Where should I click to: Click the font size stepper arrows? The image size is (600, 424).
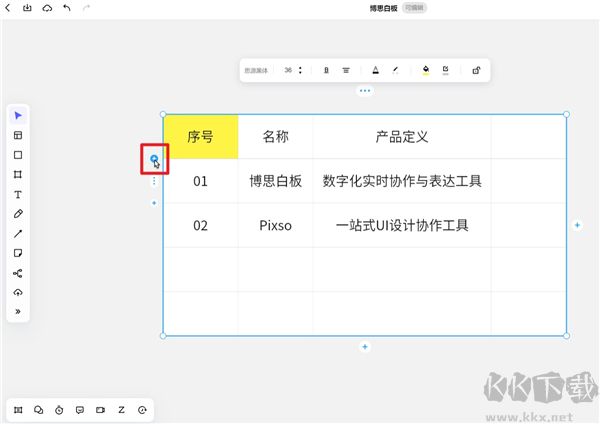(300, 71)
